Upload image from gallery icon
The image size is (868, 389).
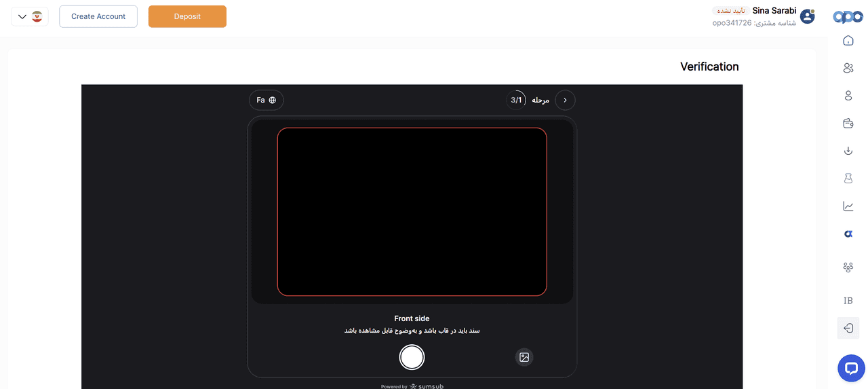pos(524,357)
